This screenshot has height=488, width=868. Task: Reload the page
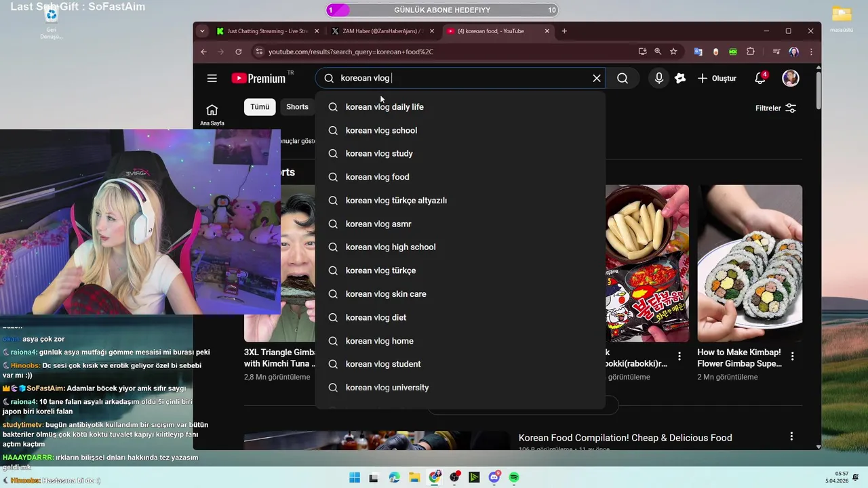pyautogui.click(x=239, y=52)
